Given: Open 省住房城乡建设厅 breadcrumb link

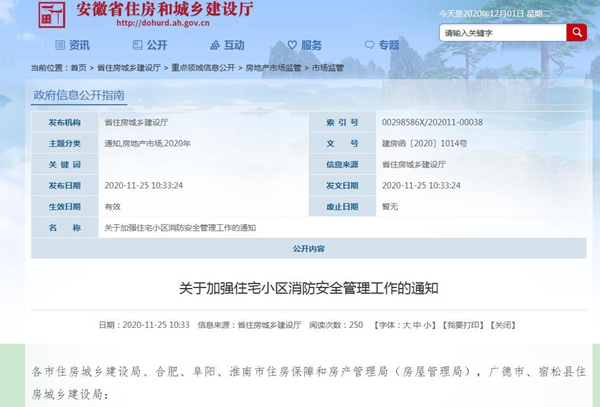Looking at the screenshot, I should pos(129,68).
